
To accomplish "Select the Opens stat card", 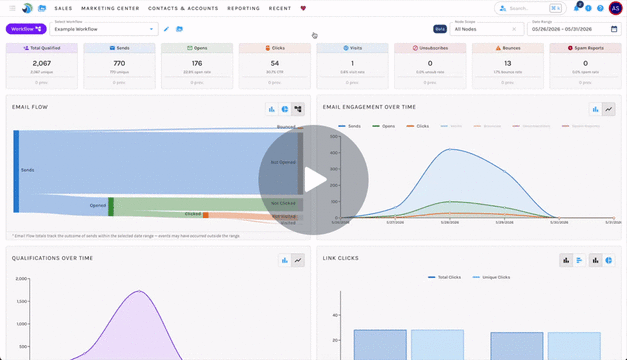I will (x=197, y=66).
